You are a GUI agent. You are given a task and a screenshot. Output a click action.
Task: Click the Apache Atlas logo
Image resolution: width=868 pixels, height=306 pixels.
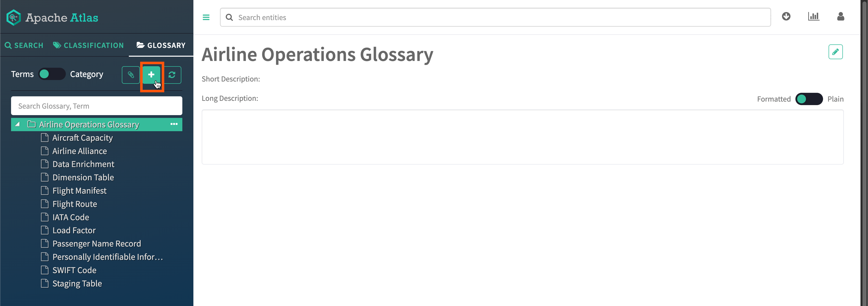(52, 18)
